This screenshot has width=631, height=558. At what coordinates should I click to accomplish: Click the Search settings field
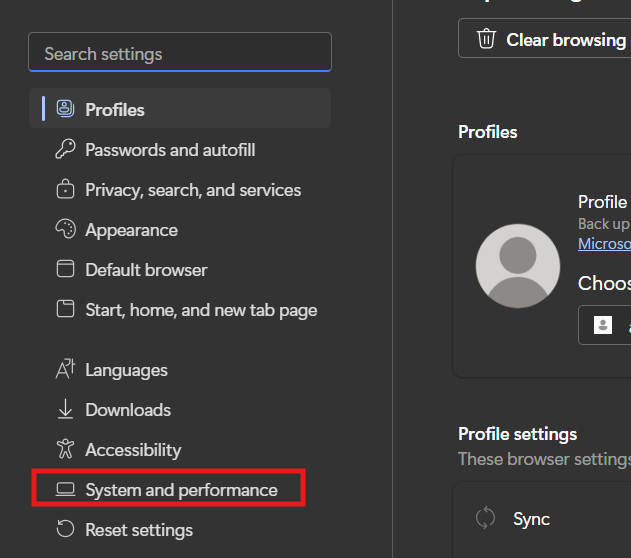pos(180,52)
